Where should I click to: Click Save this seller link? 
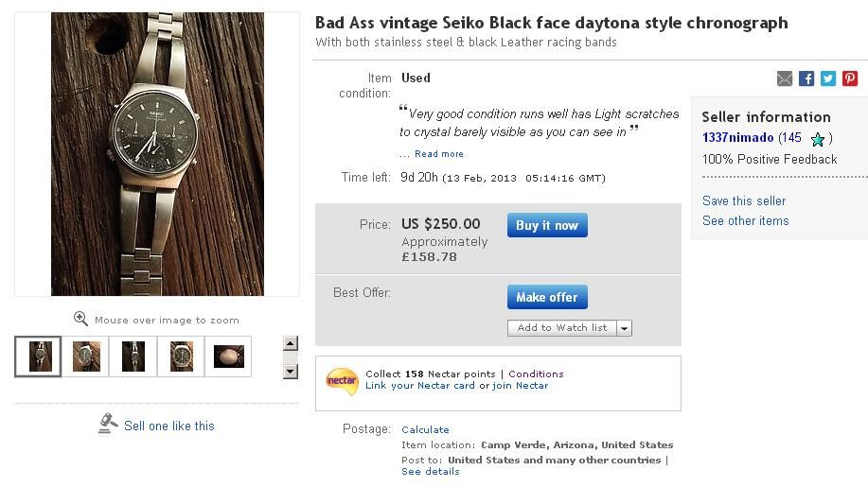[744, 200]
